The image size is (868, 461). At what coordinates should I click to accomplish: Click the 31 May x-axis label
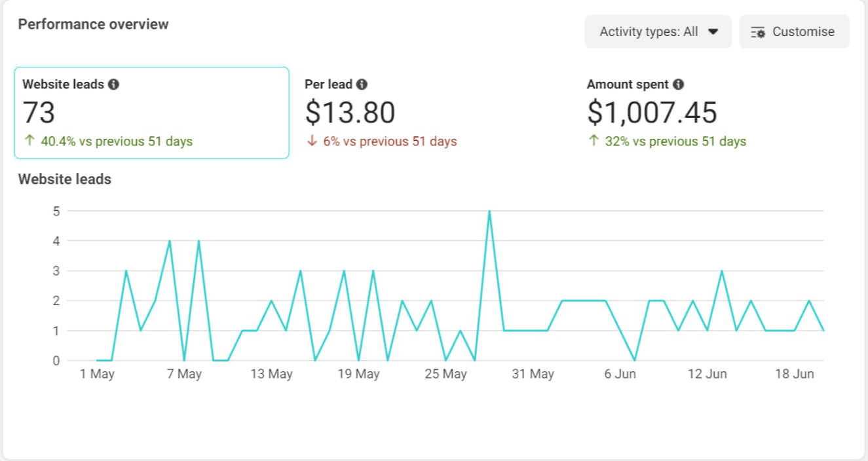point(533,374)
